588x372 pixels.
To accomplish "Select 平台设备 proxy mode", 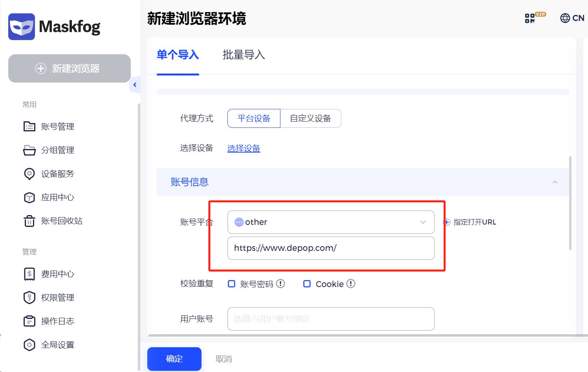I will click(x=254, y=118).
